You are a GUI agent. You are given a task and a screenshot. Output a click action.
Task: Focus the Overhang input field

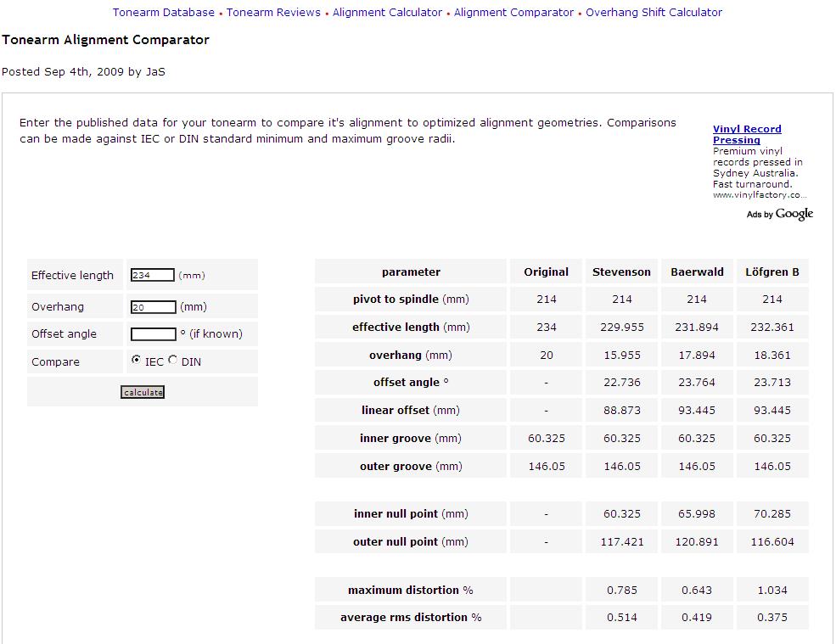coord(154,307)
